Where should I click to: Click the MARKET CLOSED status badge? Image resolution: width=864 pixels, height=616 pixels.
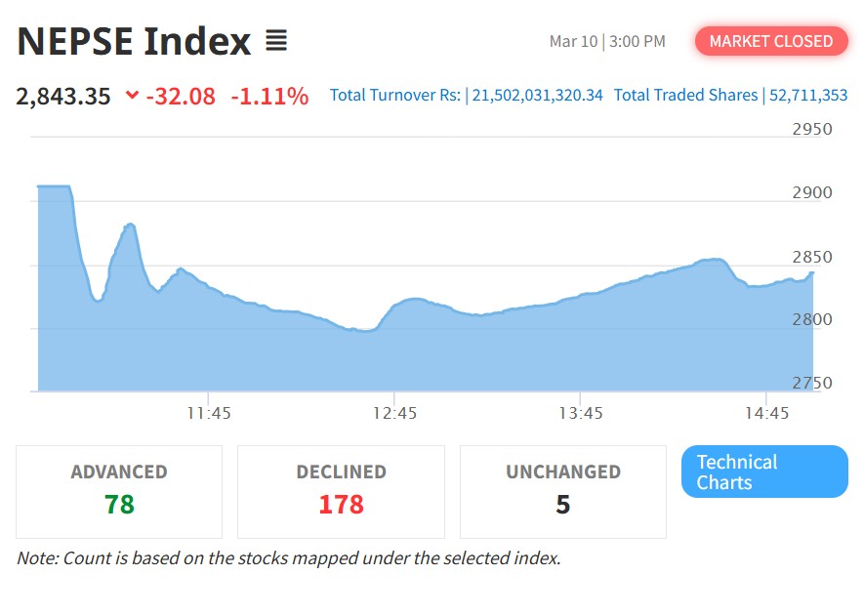click(x=770, y=41)
